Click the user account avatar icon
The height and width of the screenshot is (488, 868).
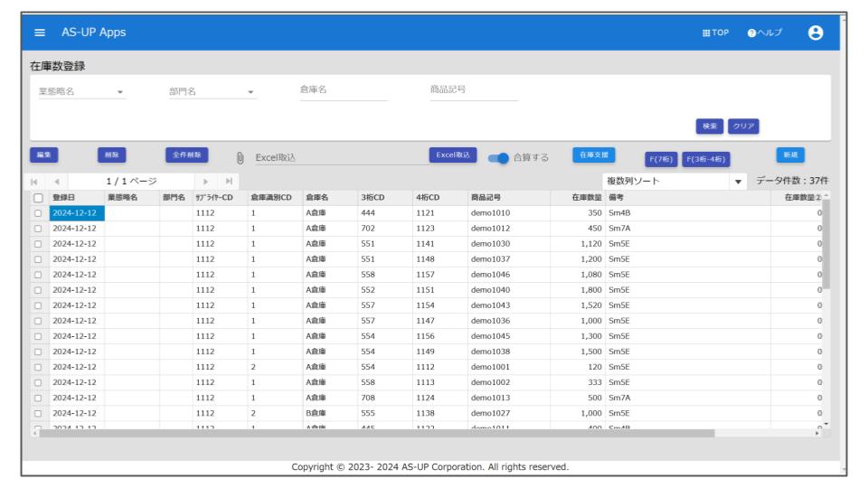816,33
